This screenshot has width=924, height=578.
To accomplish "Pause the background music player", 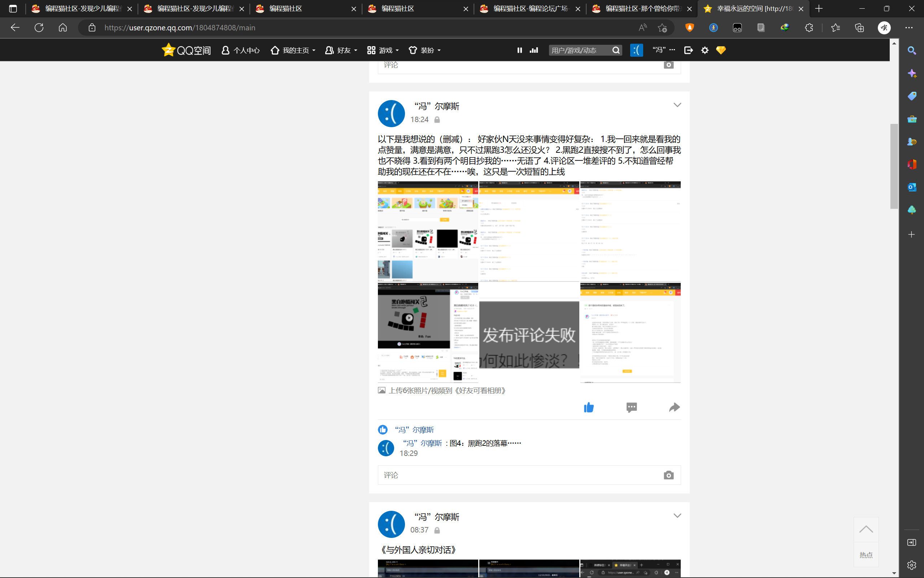I will point(520,50).
